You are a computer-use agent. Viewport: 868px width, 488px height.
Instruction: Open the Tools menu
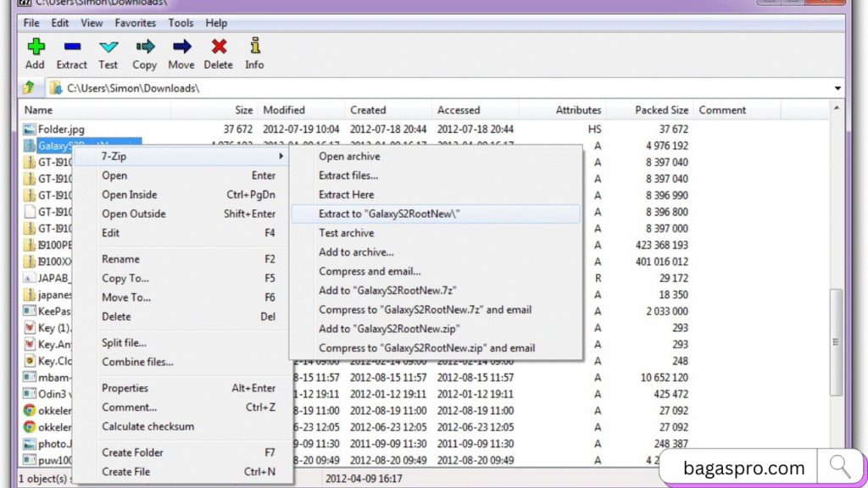point(181,23)
